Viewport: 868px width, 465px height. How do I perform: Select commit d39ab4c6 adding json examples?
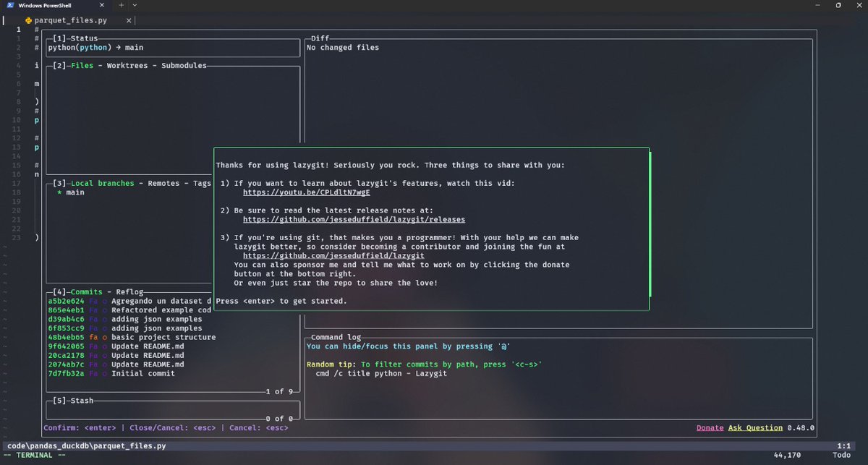(130, 319)
